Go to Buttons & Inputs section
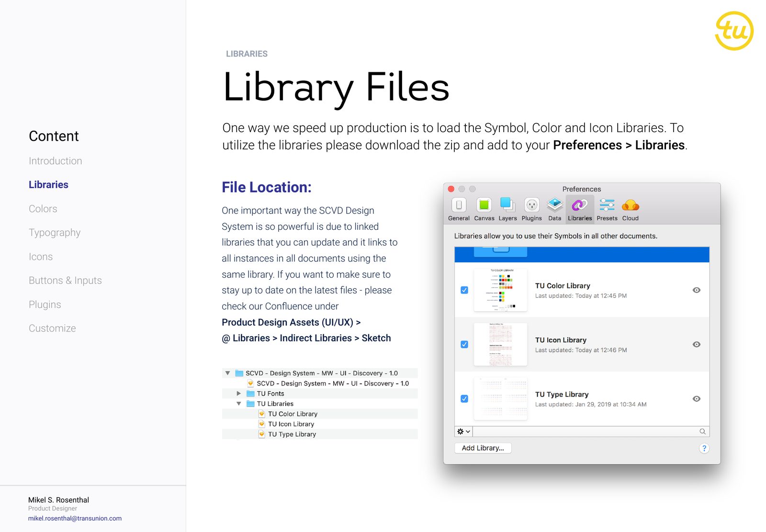The image size is (766, 532). [65, 281]
